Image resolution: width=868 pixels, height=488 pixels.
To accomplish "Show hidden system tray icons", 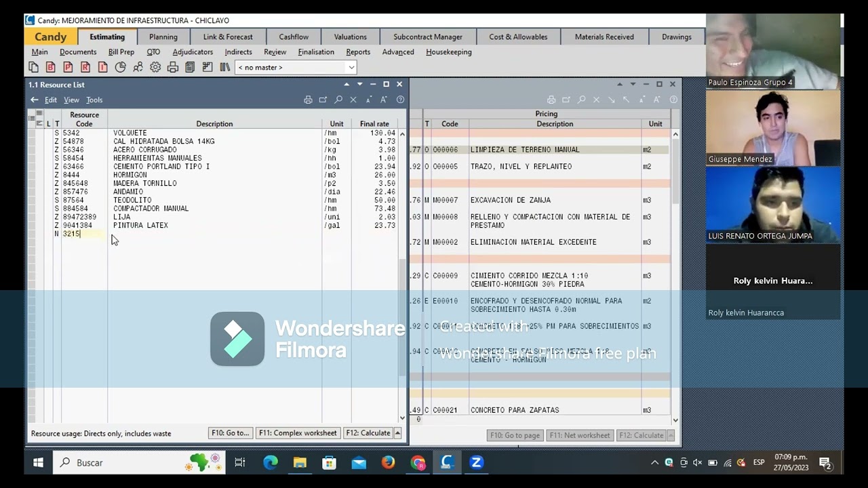I will click(654, 463).
